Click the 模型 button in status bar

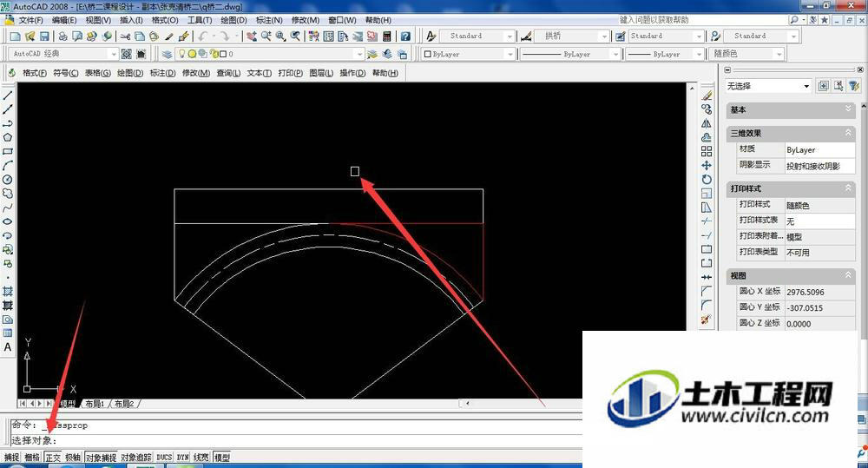[x=222, y=458]
